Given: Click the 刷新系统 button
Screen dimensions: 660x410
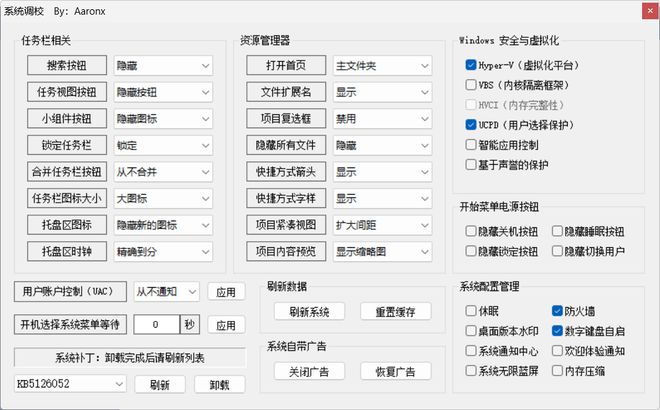Looking at the screenshot, I should click(309, 311).
